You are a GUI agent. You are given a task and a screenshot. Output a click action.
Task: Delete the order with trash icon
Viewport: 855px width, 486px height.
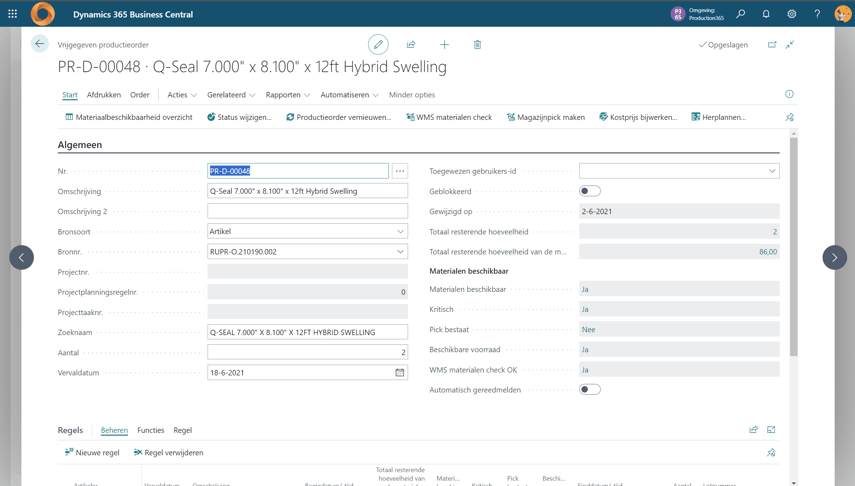click(477, 45)
